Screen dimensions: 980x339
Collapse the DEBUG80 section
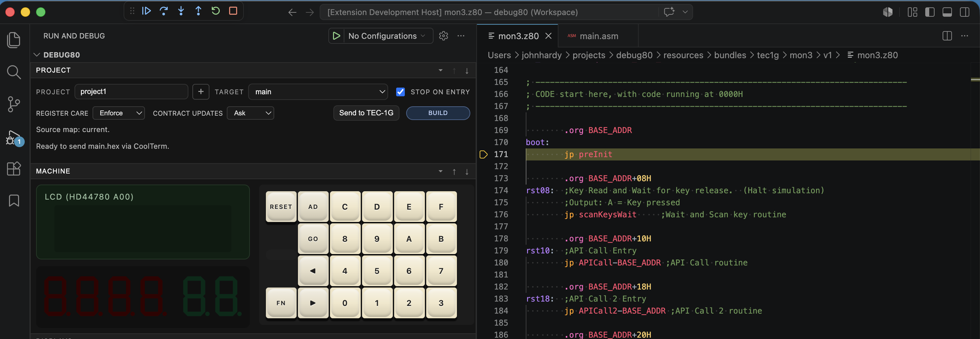point(37,55)
